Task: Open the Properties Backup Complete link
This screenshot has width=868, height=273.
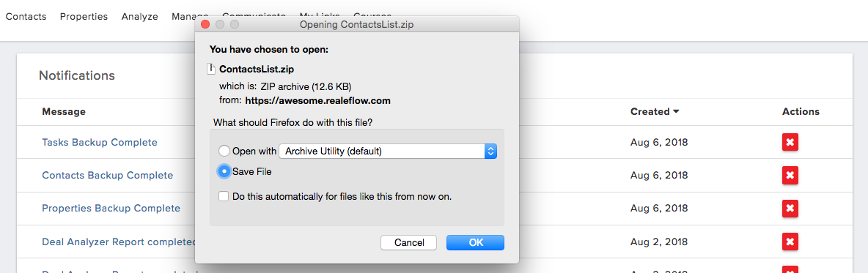Action: [x=111, y=209]
